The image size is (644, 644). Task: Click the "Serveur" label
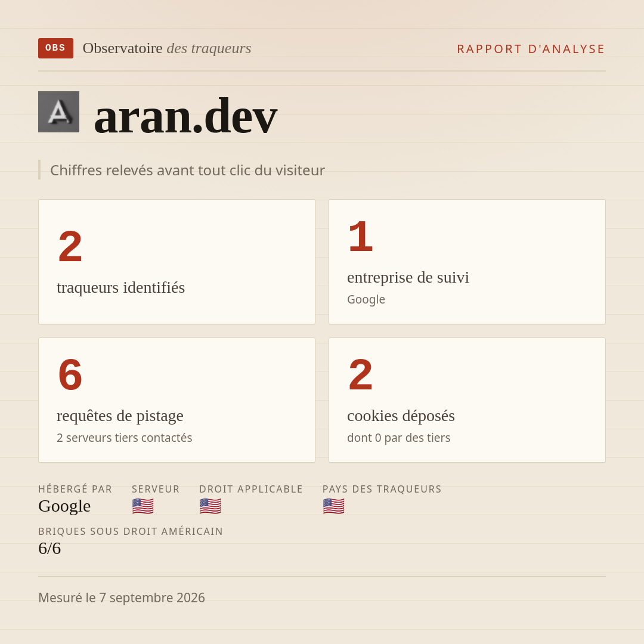(156, 489)
